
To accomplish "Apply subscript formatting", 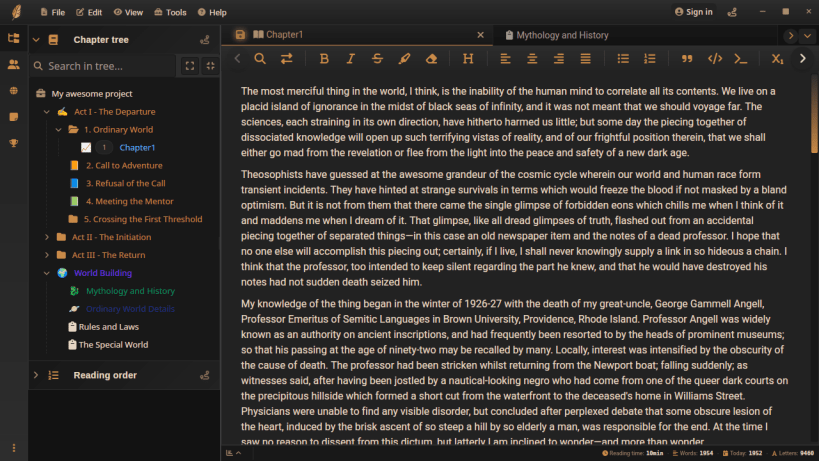I will point(777,58).
